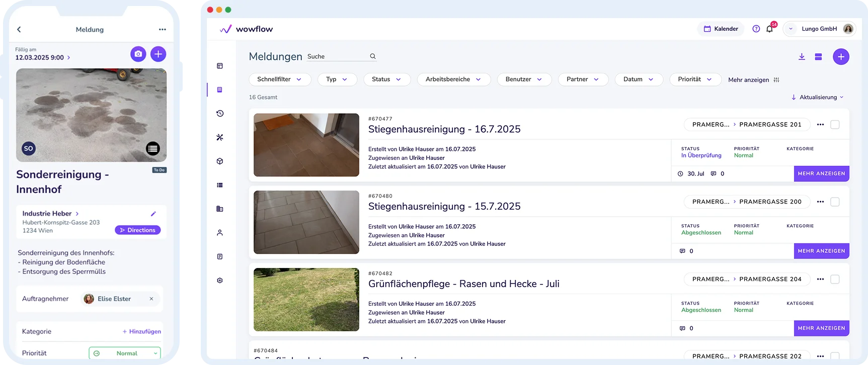Open the Stiegenhausreinigung 16.7.2025 thumbnail
The height and width of the screenshot is (365, 868).
click(x=306, y=145)
